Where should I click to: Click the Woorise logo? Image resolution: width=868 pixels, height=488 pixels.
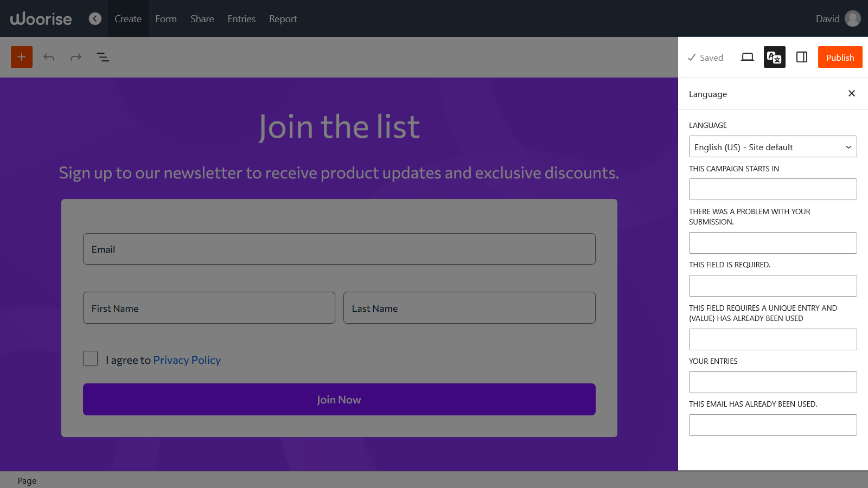[41, 19]
